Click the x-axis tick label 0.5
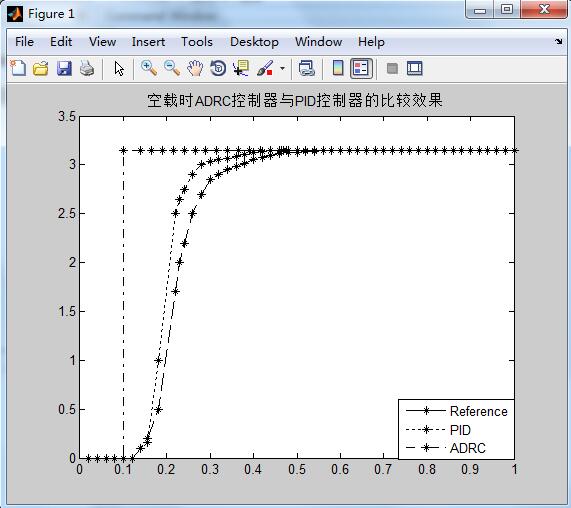 (297, 469)
